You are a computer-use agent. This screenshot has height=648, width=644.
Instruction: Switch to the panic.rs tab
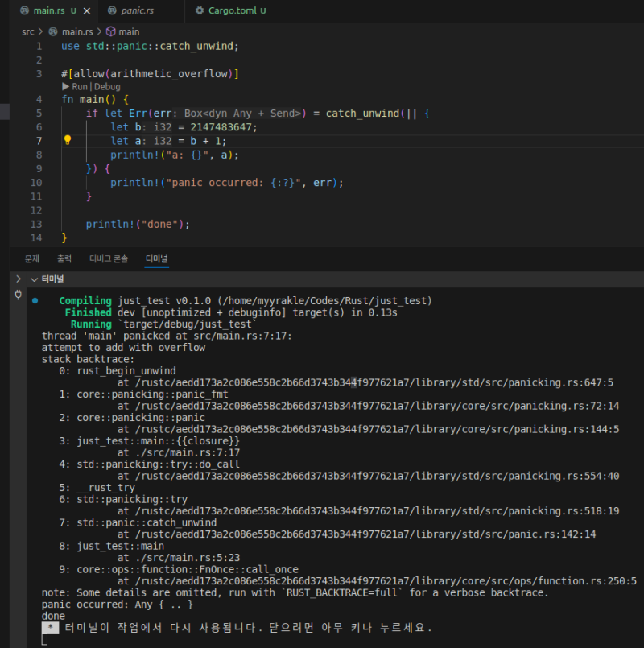click(x=136, y=11)
